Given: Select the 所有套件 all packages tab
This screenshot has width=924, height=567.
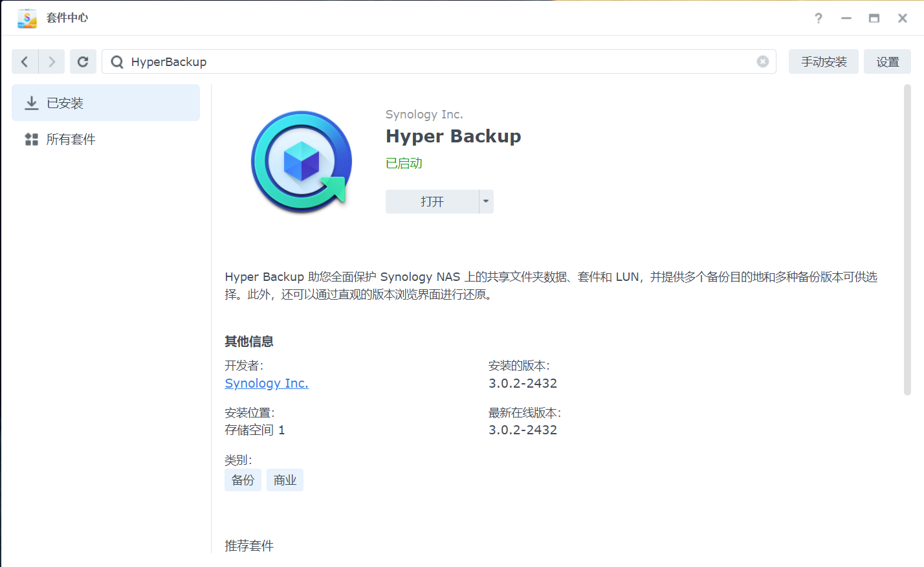Looking at the screenshot, I should (105, 139).
